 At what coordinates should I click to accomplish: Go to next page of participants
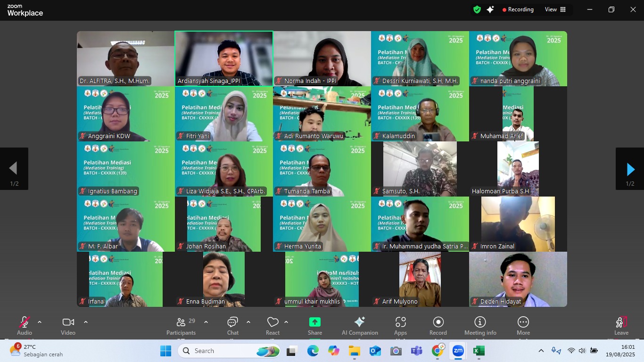pos(630,169)
